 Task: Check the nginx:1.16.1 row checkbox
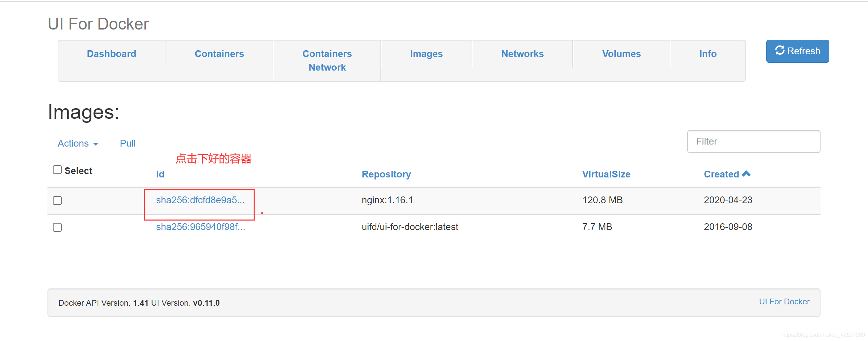click(x=57, y=201)
